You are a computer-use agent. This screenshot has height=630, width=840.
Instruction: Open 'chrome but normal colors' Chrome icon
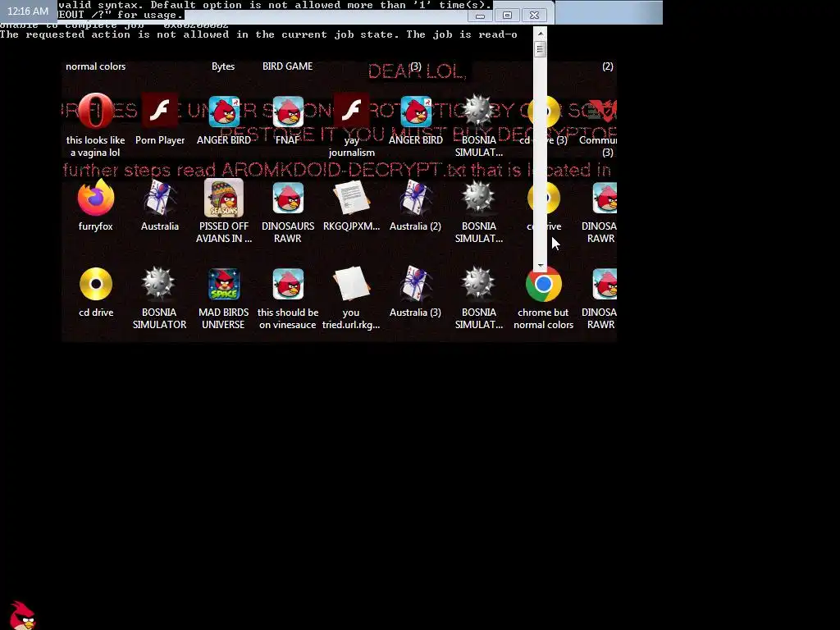(x=543, y=284)
